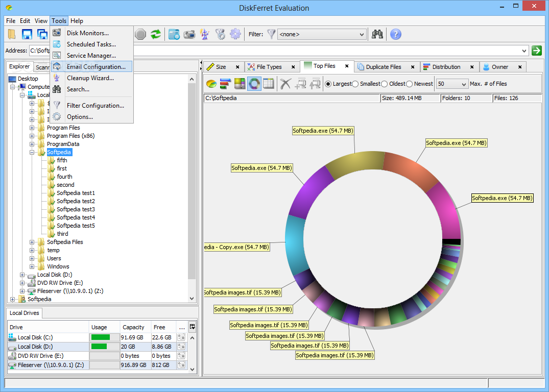
Task: Click the green Go arrow beside address bar
Action: pos(536,51)
